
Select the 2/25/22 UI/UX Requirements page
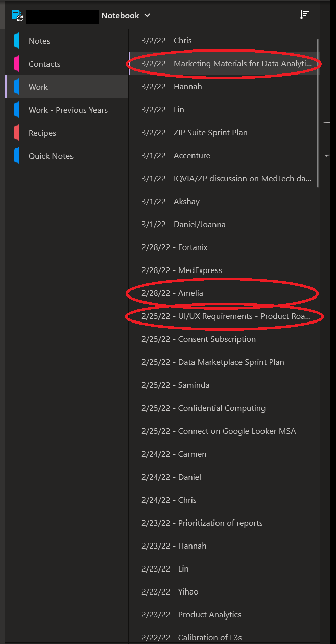pyautogui.click(x=225, y=316)
